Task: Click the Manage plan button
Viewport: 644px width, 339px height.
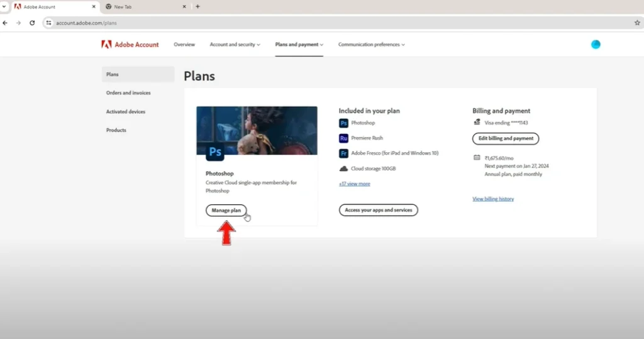Action: click(x=226, y=211)
